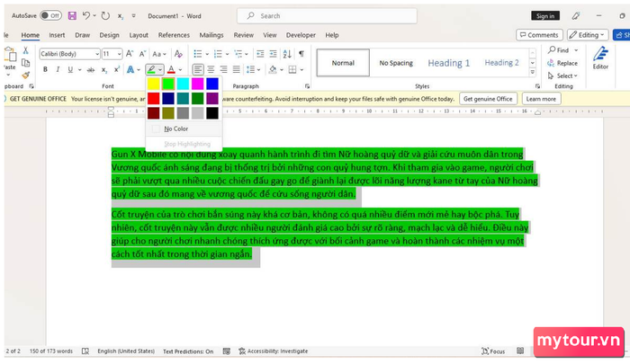Clear all formatting icon
This screenshot has width=630, height=364.
[178, 54]
